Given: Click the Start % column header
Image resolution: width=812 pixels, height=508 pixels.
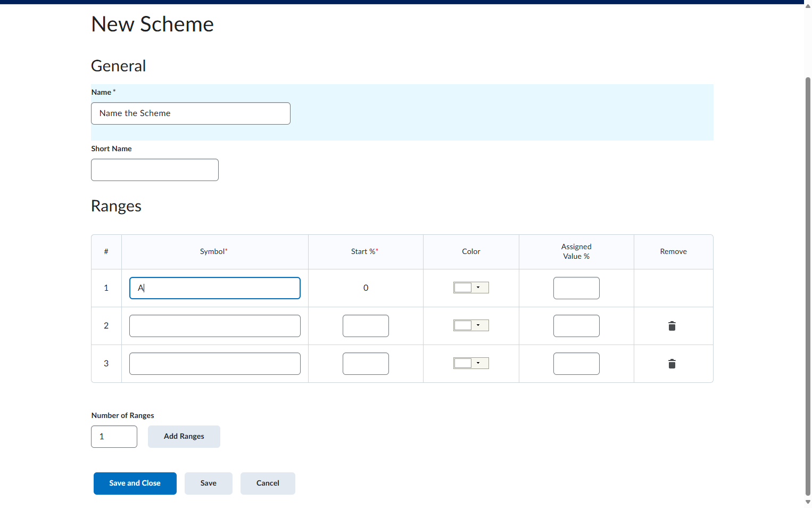Looking at the screenshot, I should point(364,251).
